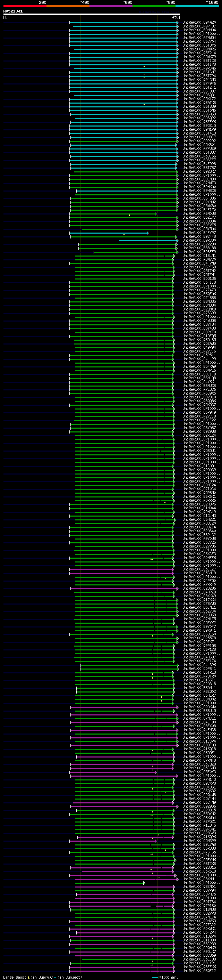The image size is (222, 980).
Task: Click the UniRef100_Q58DU1 label
Action: point(199,451)
